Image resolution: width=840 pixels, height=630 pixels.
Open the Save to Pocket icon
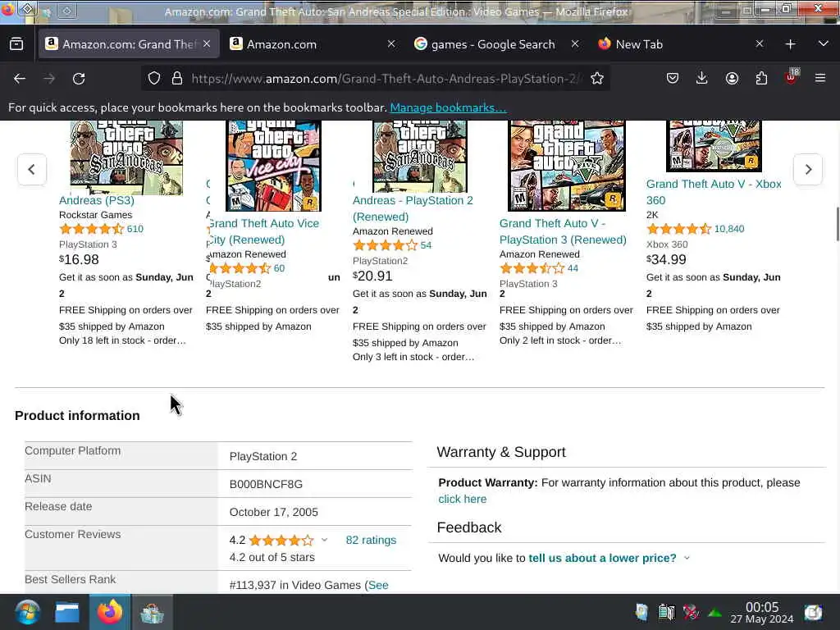pyautogui.click(x=673, y=79)
